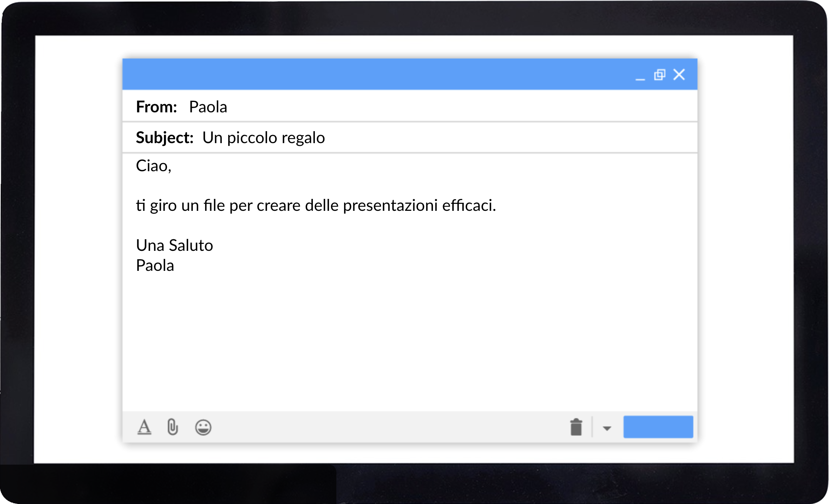
Task: Click signature Paola at message end
Action: (155, 265)
